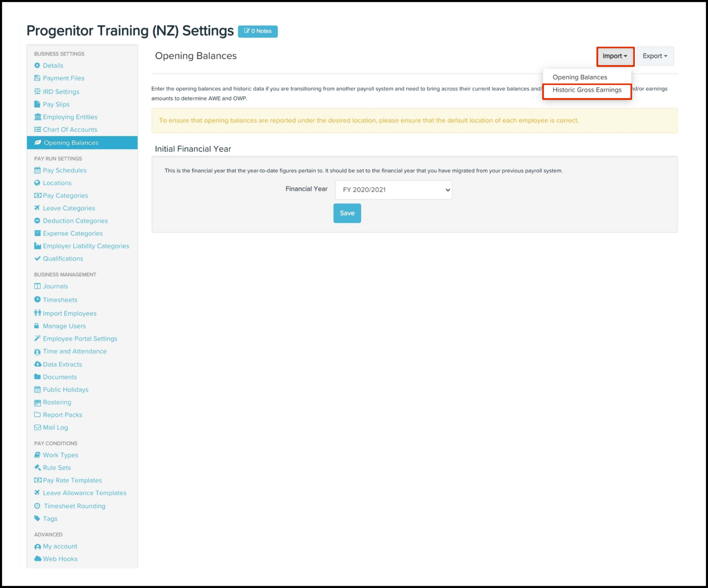
Task: Expand the Export dropdown button
Action: tap(655, 56)
